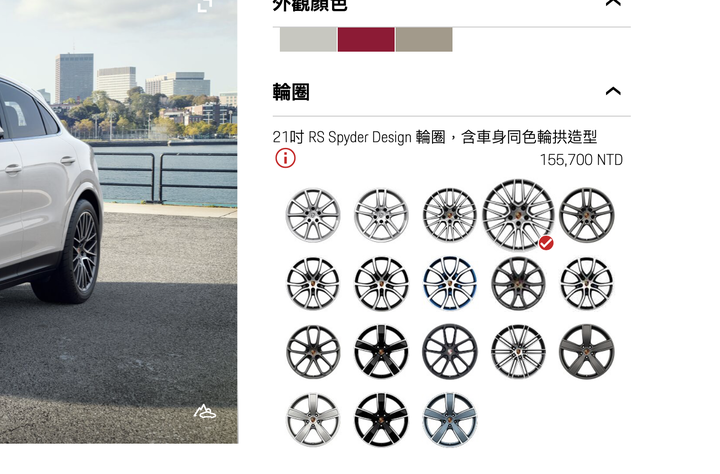Screen dimensions: 720x474
Task: Select third multi-spoke wheel in top row
Action: (x=450, y=215)
